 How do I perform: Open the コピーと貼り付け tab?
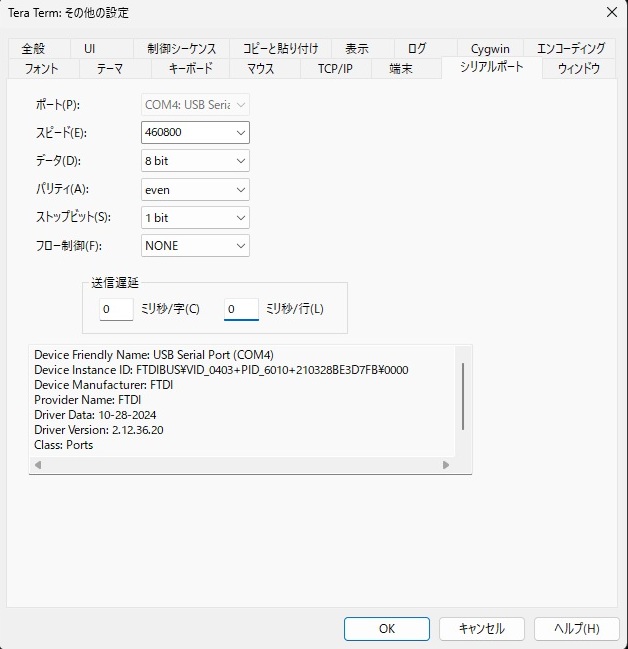pos(280,48)
